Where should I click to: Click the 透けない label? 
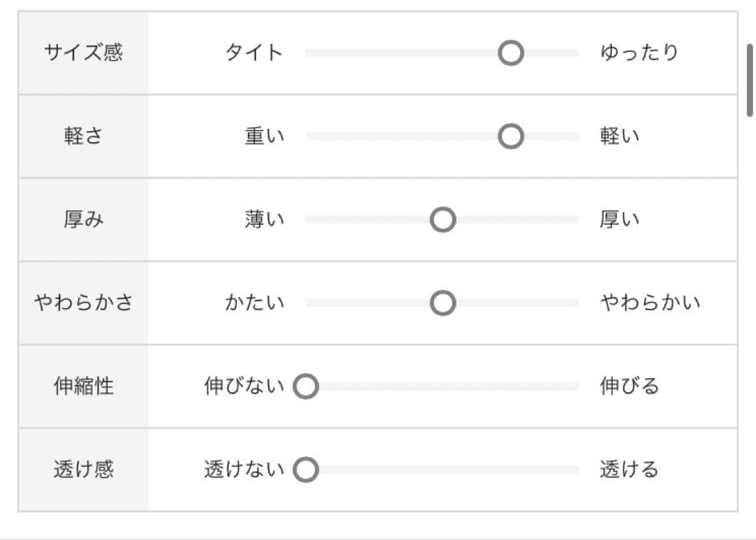(x=246, y=469)
